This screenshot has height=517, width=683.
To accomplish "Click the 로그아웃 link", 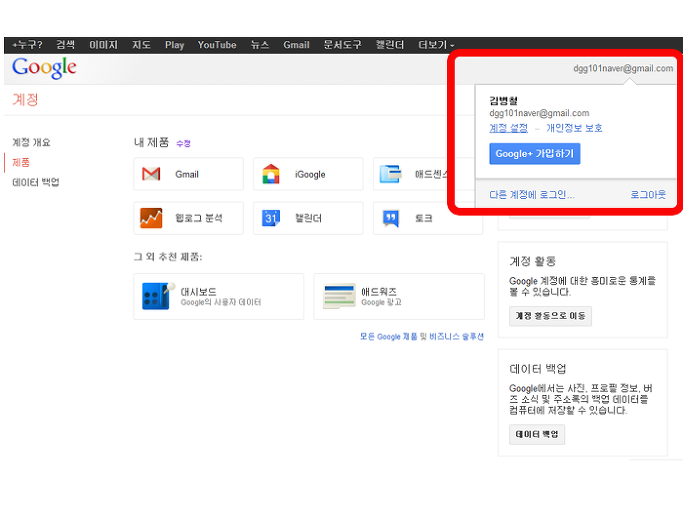I will pos(648,195).
